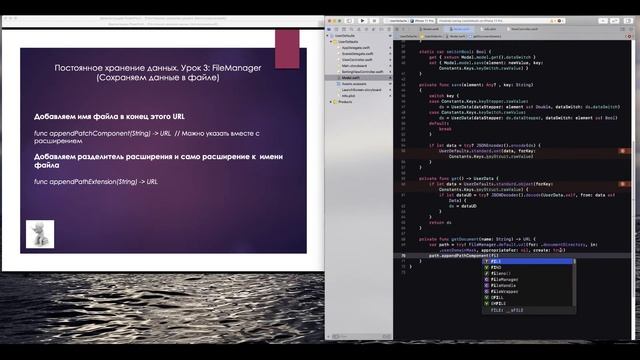Click the Xcode activity status field
The width and height of the screenshot is (640, 360).
click(502, 20)
